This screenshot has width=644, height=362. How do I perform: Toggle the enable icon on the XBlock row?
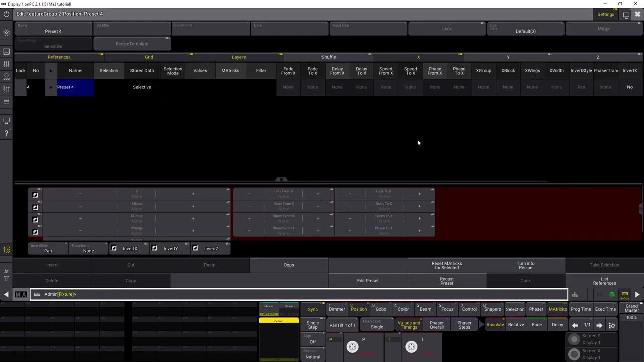[x=35, y=207]
